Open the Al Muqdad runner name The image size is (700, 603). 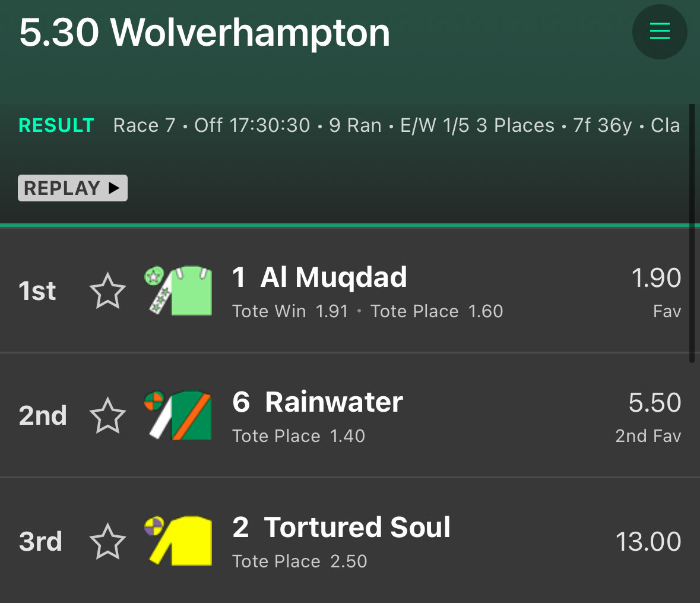[334, 277]
